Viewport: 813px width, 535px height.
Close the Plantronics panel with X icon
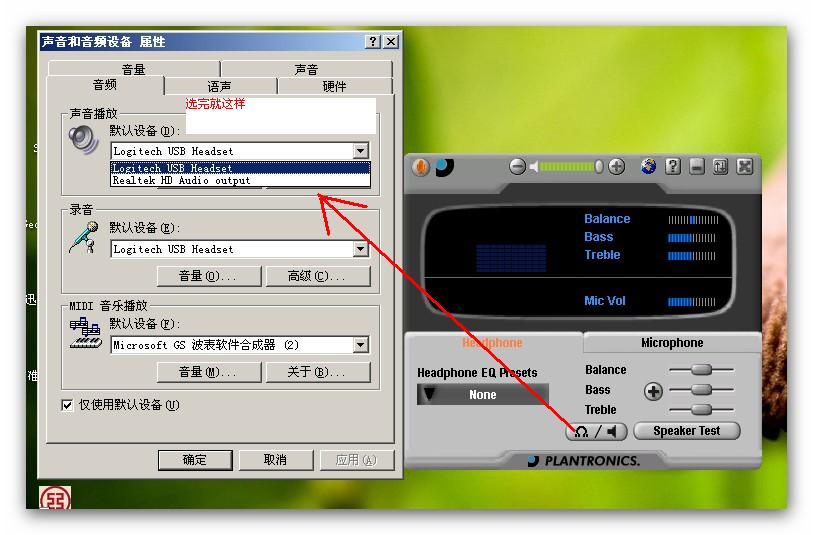(745, 167)
